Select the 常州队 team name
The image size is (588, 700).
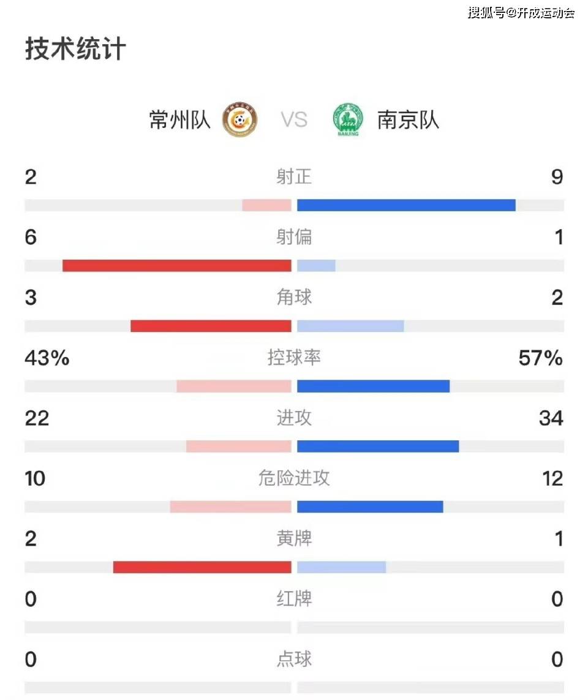pyautogui.click(x=179, y=119)
